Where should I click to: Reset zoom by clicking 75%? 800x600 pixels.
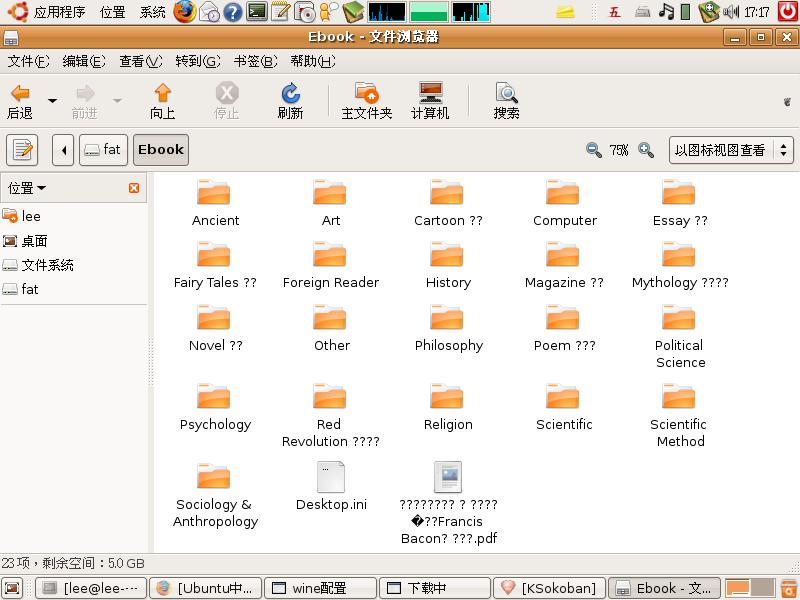[x=619, y=150]
